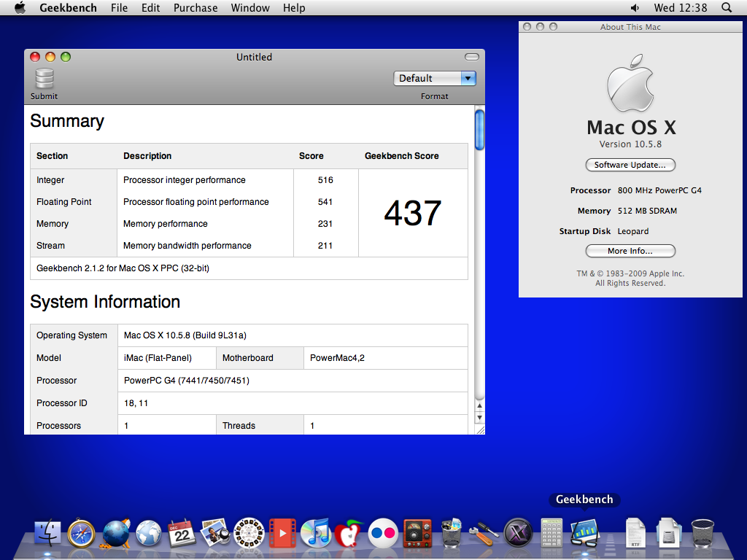Click '800 MHz PowerPC G4' in About This Mac

click(x=659, y=190)
